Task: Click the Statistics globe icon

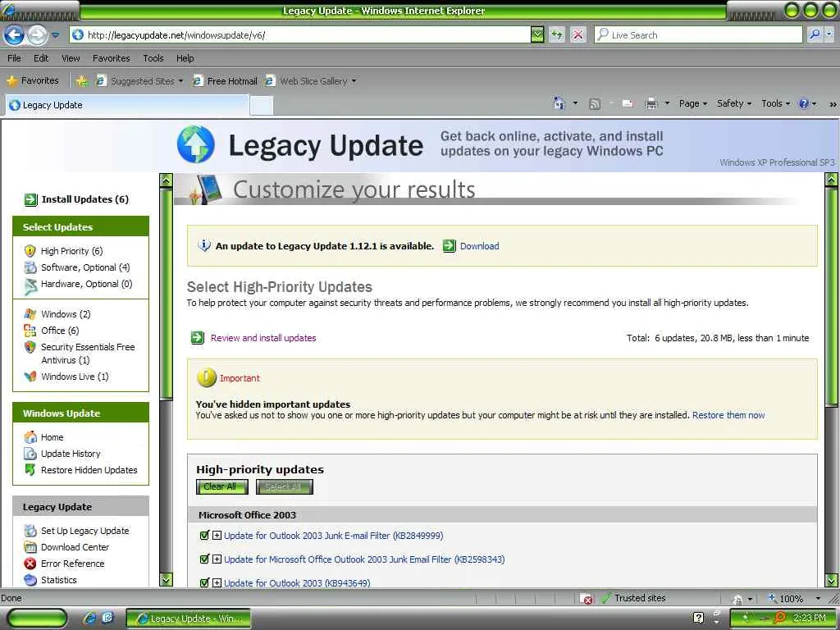Action: [30, 580]
